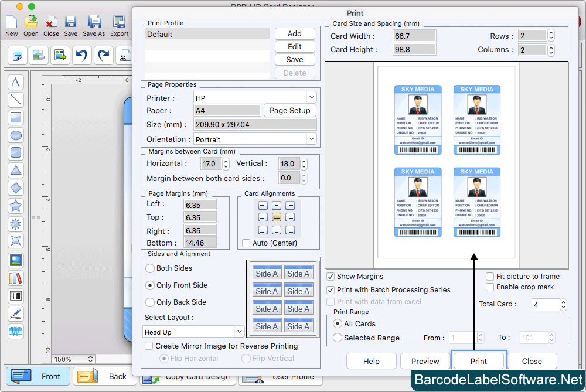Select Only Back Side radio button
This screenshot has width=586, height=392.
(x=150, y=302)
